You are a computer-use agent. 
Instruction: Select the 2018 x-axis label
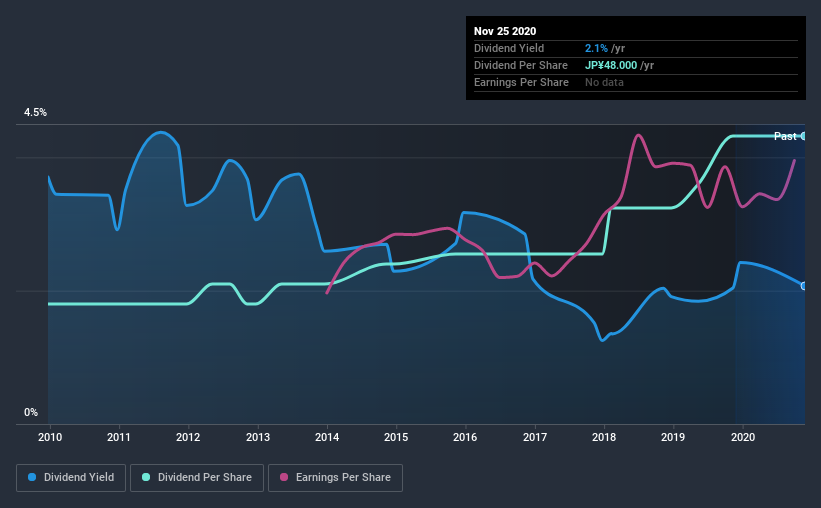coord(604,437)
